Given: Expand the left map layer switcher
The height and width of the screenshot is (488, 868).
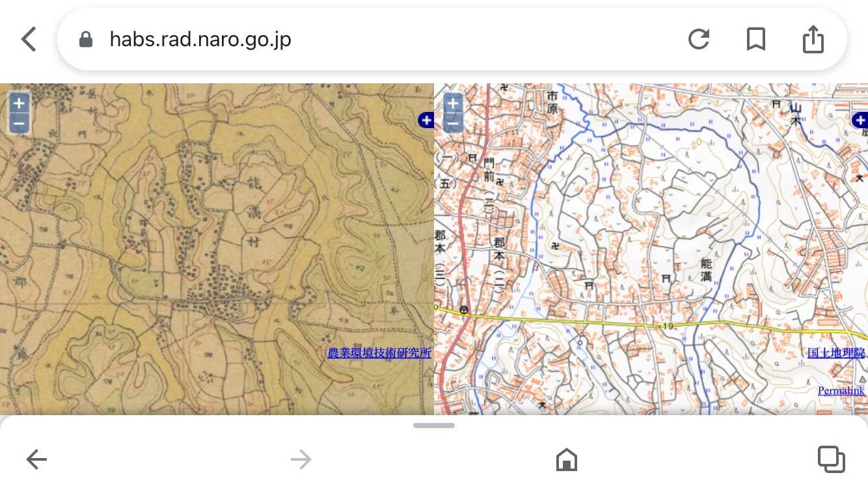Looking at the screenshot, I should click(x=426, y=120).
